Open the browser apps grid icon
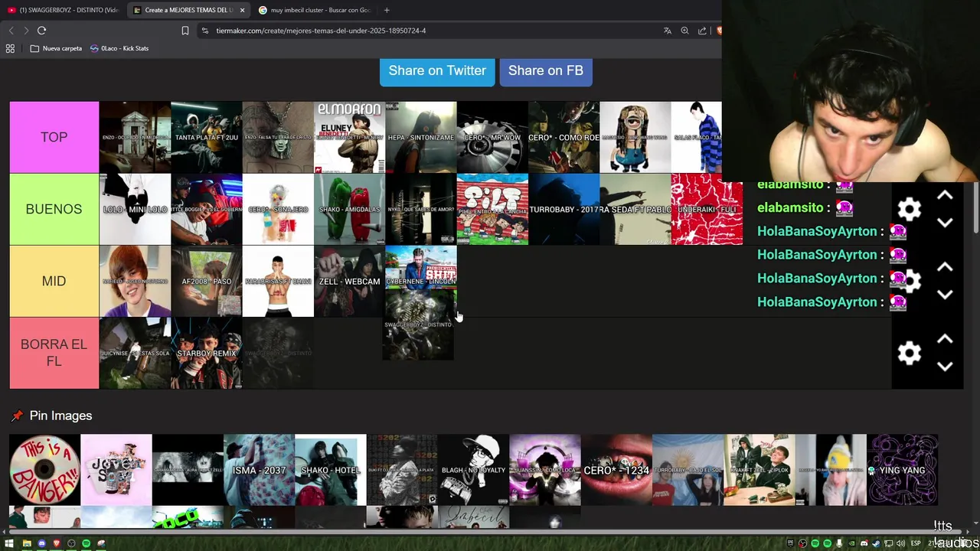This screenshot has width=980, height=551. click(x=10, y=48)
